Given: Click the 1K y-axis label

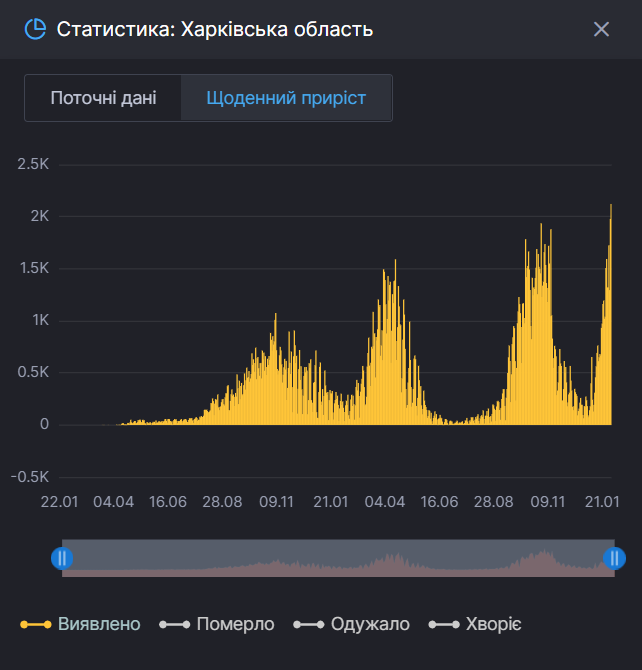Looking at the screenshot, I should [x=41, y=320].
